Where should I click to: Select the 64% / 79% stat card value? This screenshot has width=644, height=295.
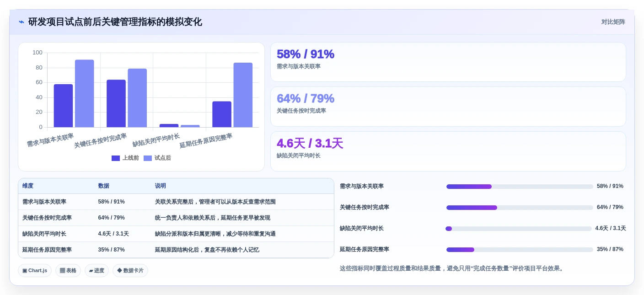[306, 98]
